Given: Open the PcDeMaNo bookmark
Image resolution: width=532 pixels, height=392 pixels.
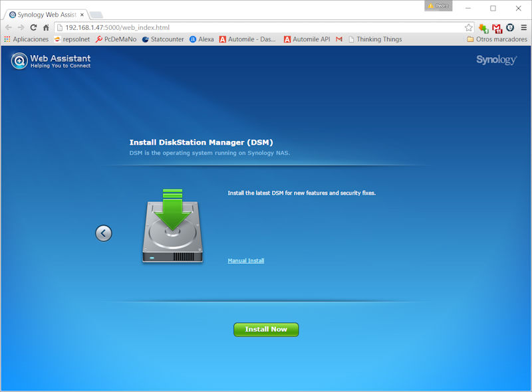Looking at the screenshot, I should point(116,39).
